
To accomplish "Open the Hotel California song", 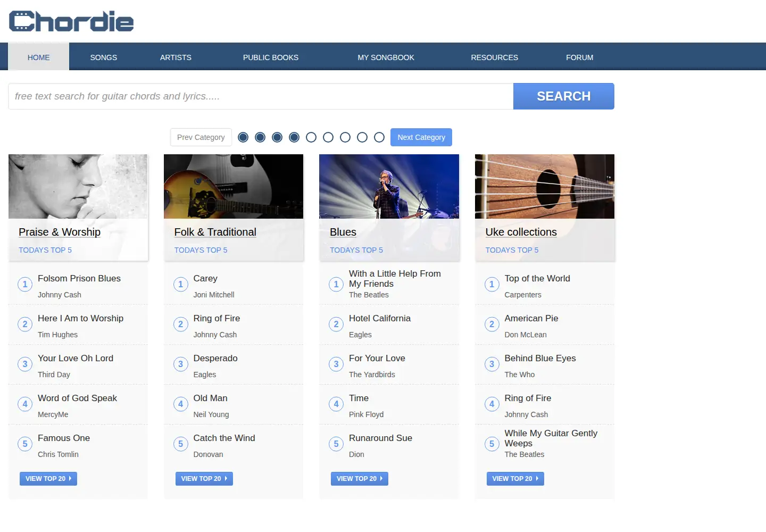I will click(x=380, y=318).
